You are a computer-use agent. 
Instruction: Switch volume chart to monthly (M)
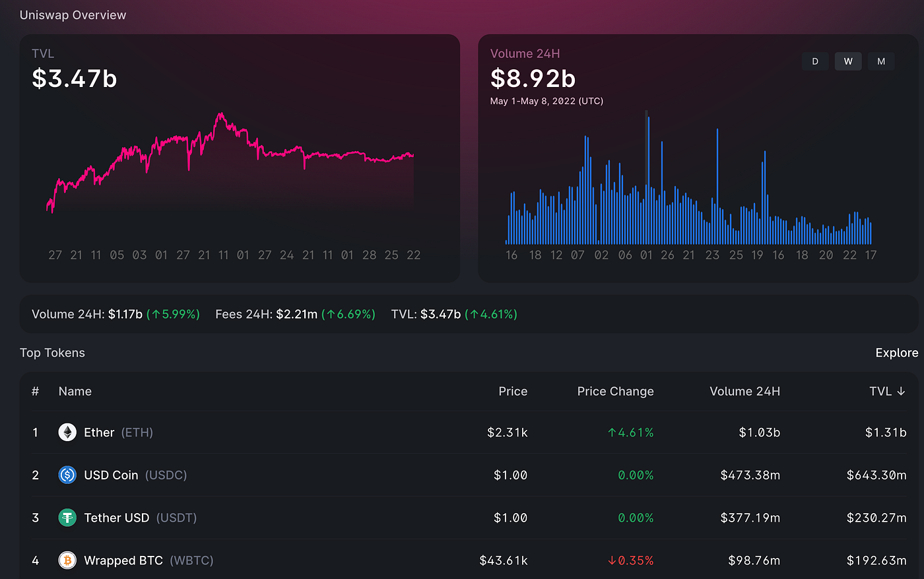tap(881, 61)
